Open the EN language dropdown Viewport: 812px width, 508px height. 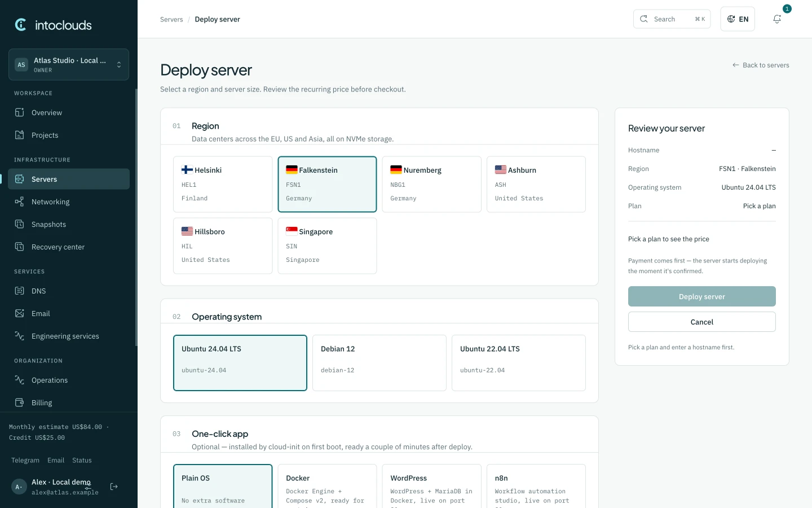coord(738,19)
